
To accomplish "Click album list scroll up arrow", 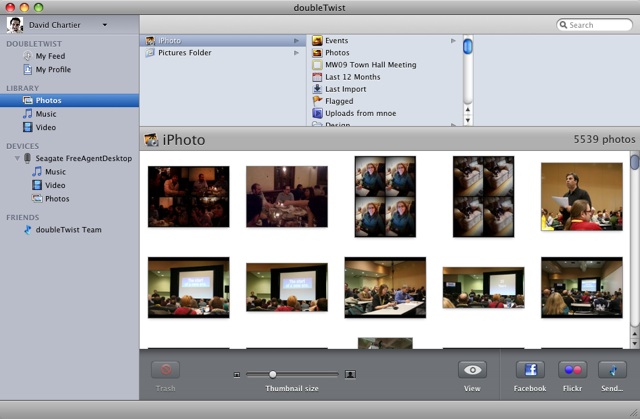I will point(468,110).
